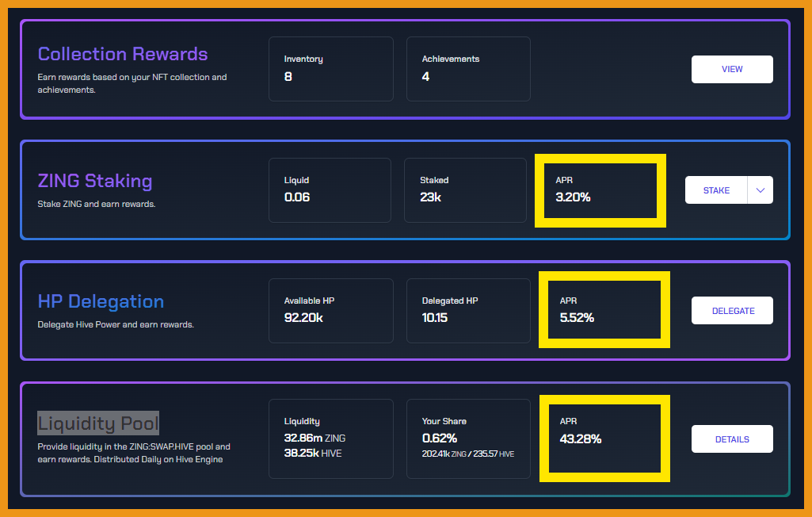812x517 pixels.
Task: Click the Liquidity amounts card
Action: click(330, 438)
